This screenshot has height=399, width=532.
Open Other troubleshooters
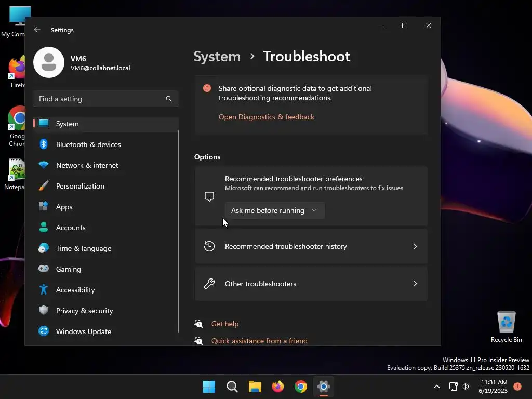point(311,284)
